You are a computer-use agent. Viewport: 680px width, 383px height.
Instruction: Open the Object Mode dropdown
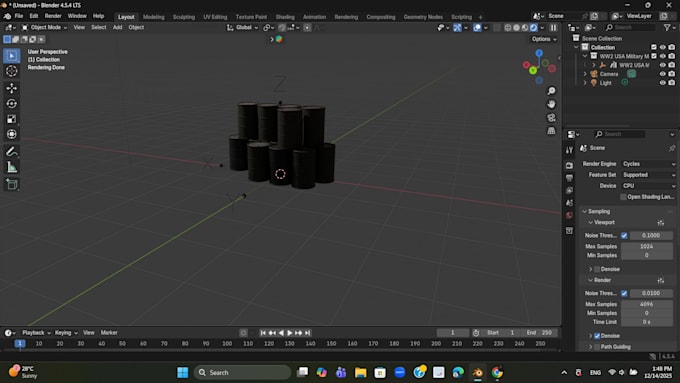45,27
